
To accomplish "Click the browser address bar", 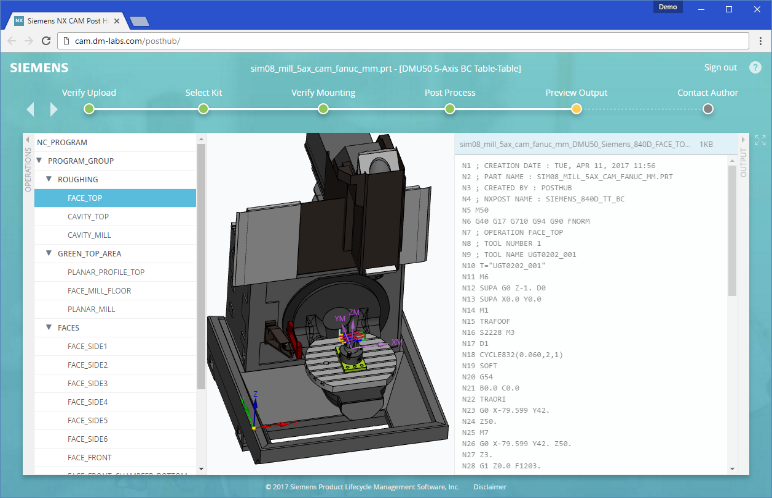I will (403, 41).
